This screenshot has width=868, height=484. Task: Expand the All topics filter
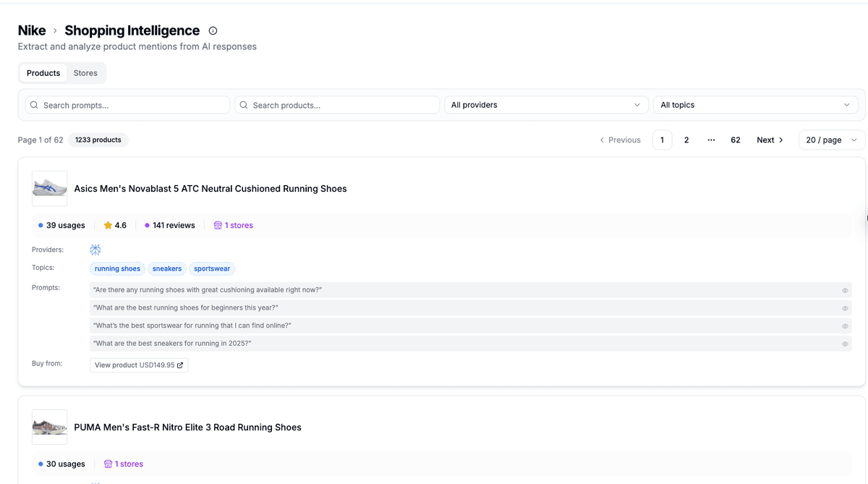[x=755, y=105]
